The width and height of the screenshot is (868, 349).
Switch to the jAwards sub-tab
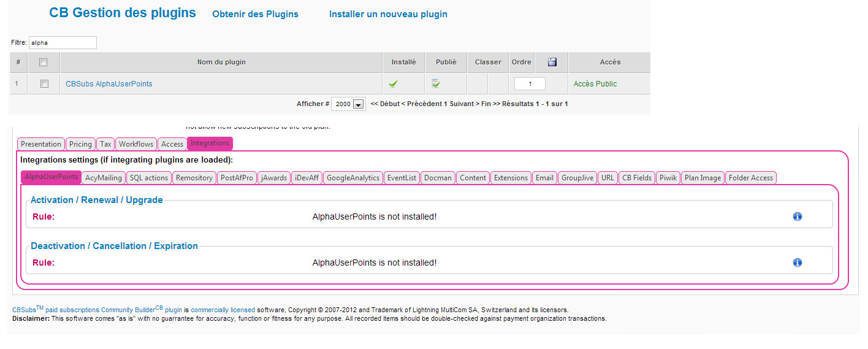(x=274, y=178)
